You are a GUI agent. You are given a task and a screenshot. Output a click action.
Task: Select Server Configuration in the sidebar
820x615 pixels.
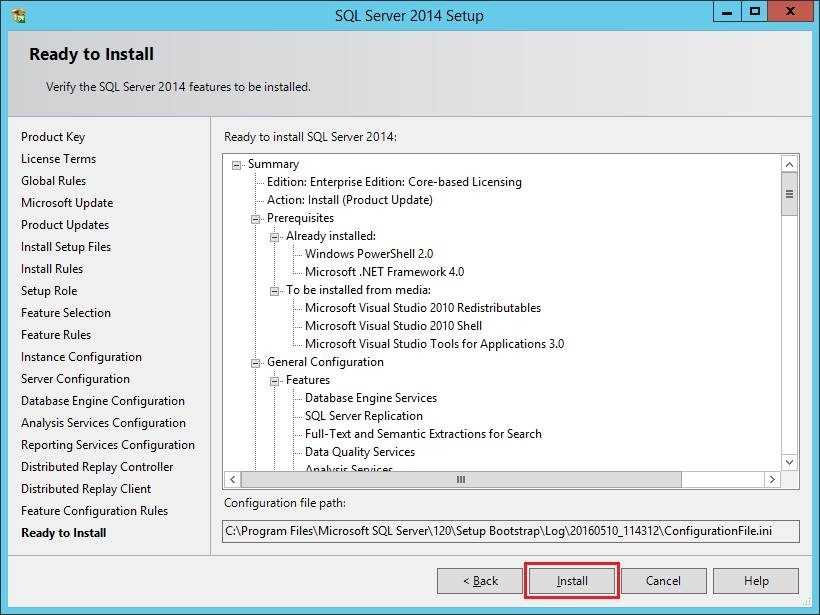point(75,379)
